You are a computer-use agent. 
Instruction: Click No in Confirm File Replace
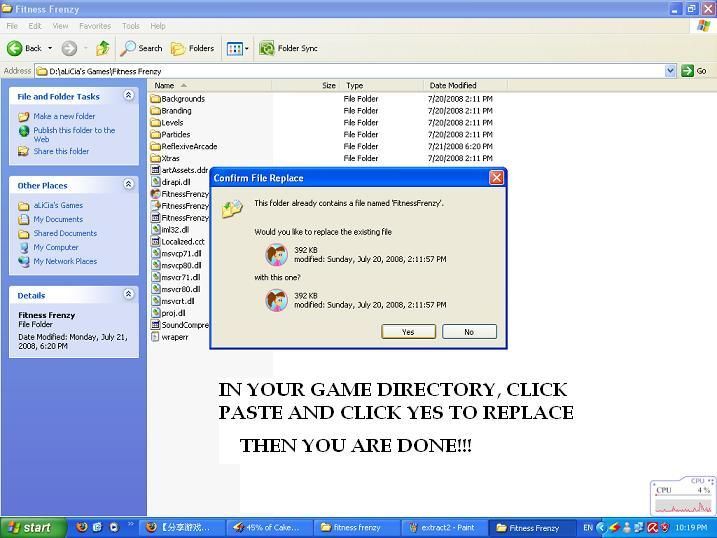point(468,332)
